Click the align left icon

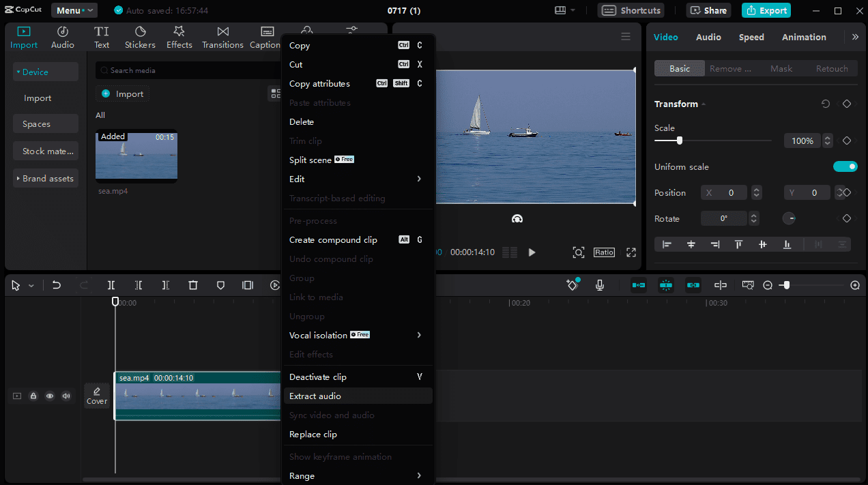point(667,244)
